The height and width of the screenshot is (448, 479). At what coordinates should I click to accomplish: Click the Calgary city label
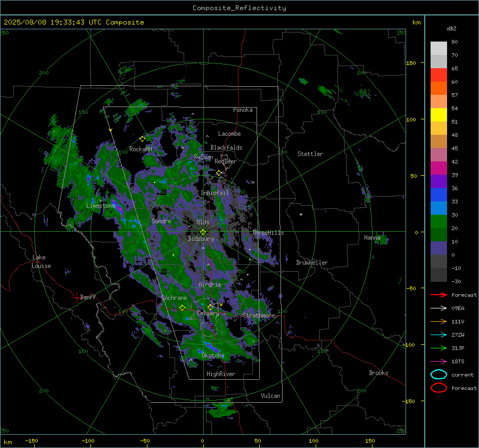(208, 313)
